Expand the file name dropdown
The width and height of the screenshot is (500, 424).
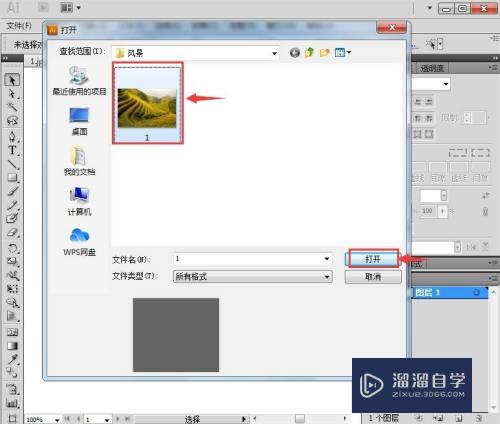point(327,259)
